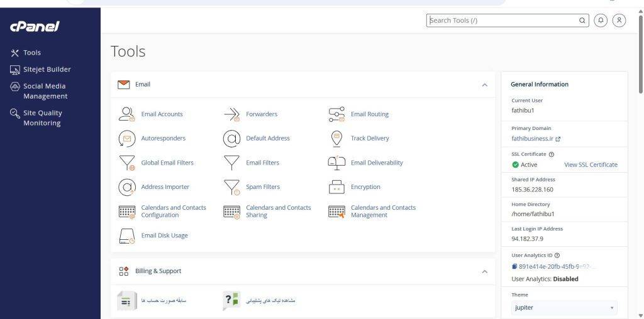Collapse the Billing & Support section
The image size is (644, 319).
coord(485,271)
